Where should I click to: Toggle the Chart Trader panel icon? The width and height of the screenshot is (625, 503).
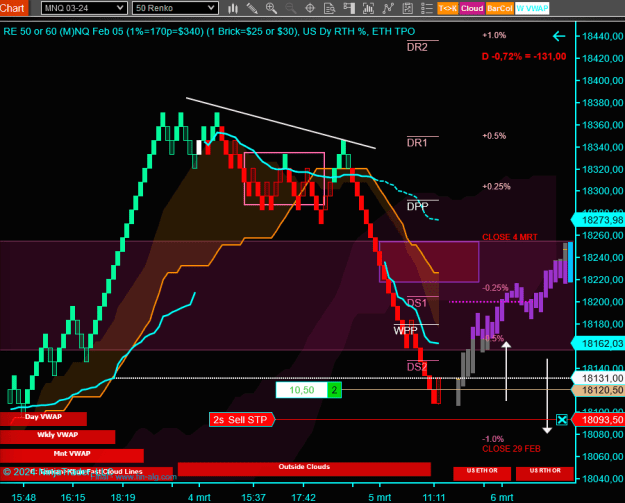click(349, 8)
